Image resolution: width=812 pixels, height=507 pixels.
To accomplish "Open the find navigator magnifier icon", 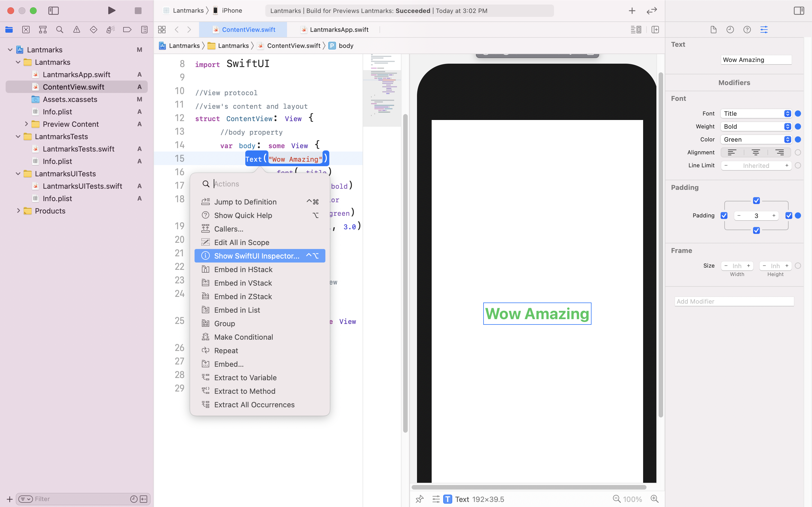I will (60, 30).
